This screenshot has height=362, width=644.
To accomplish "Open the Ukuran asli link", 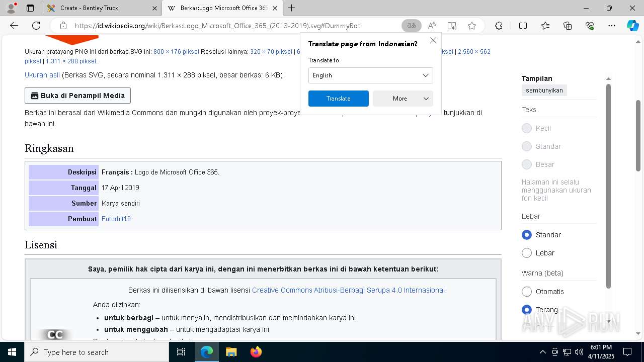I will click(42, 75).
